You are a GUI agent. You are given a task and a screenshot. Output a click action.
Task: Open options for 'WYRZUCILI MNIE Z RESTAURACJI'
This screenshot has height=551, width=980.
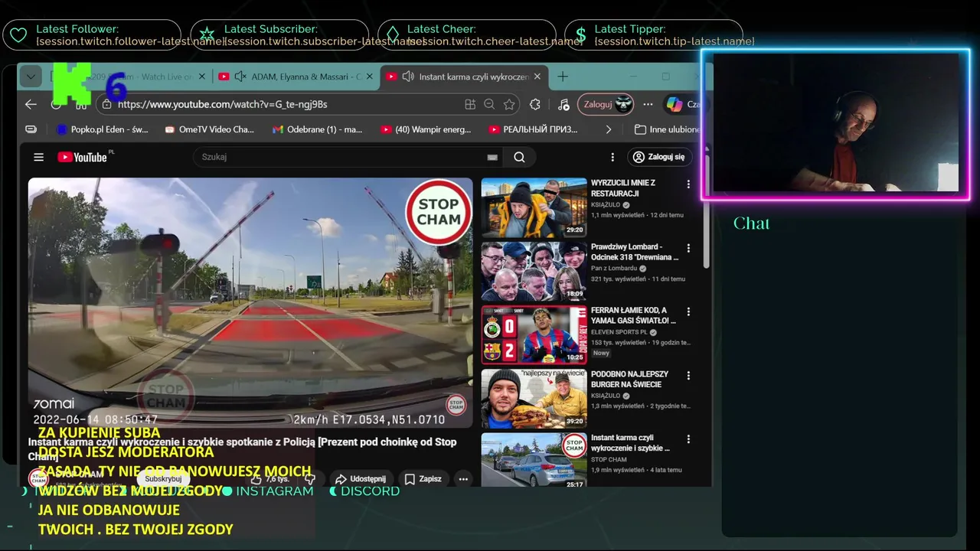(x=688, y=184)
